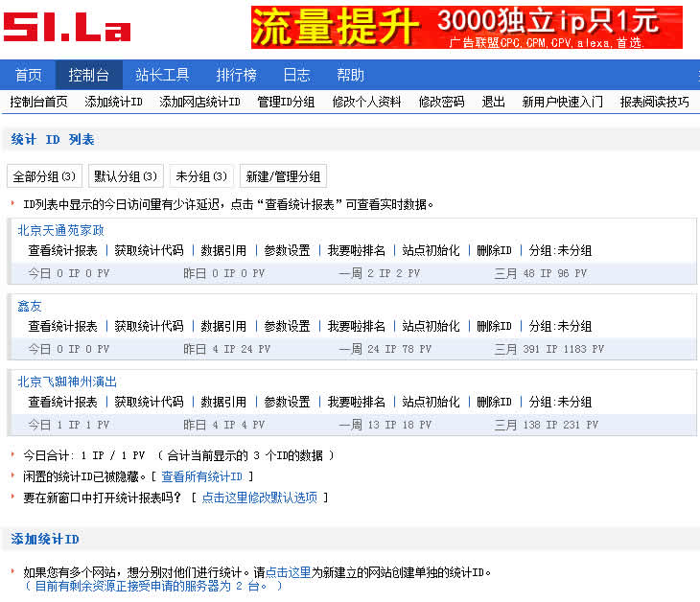Click 删除ID for 北京天通苑家政
Viewport: 700px width, 602px height.
click(x=494, y=250)
